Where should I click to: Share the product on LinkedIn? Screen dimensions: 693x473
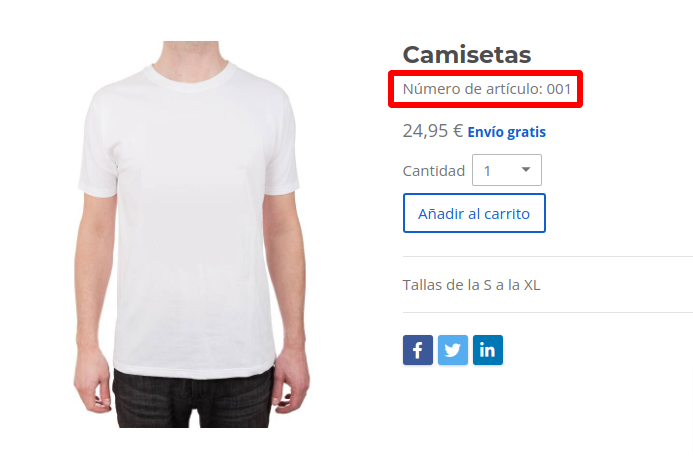click(487, 350)
